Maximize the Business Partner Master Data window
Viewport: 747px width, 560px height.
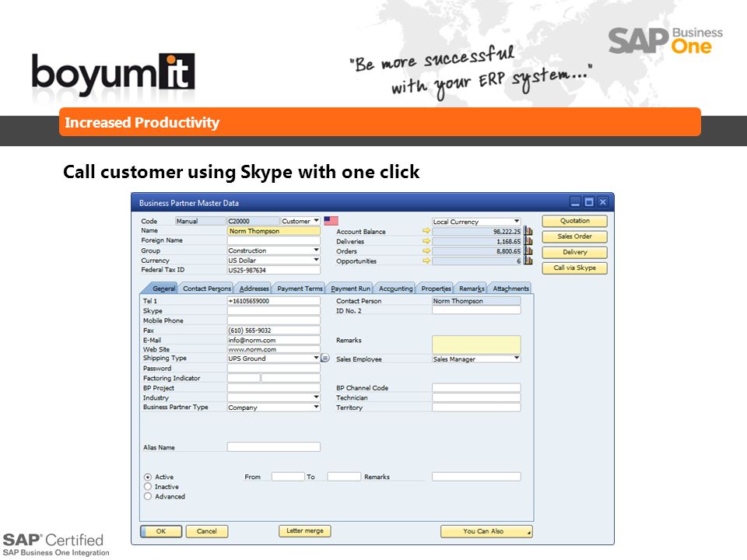coord(589,202)
